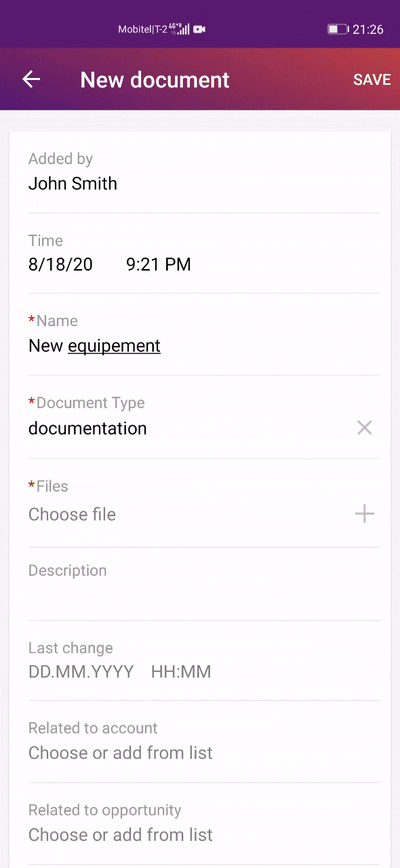This screenshot has height=868, width=400.
Task: Tap the Added by John Smith field
Action: [x=204, y=173]
